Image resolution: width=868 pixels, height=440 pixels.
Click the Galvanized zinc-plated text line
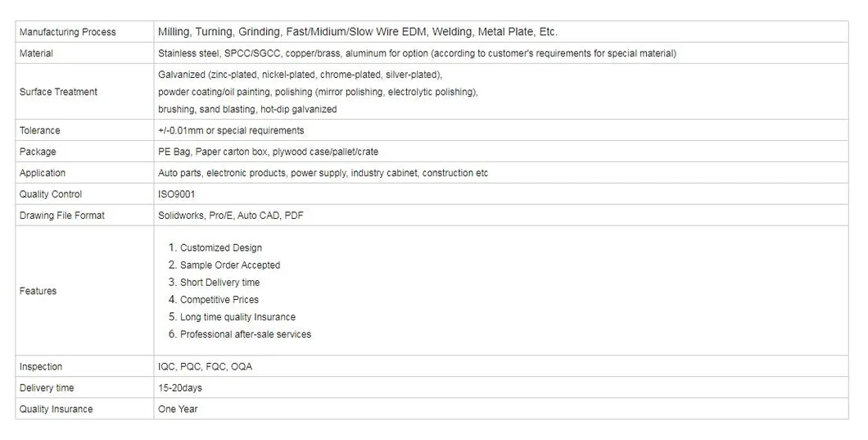click(x=300, y=75)
